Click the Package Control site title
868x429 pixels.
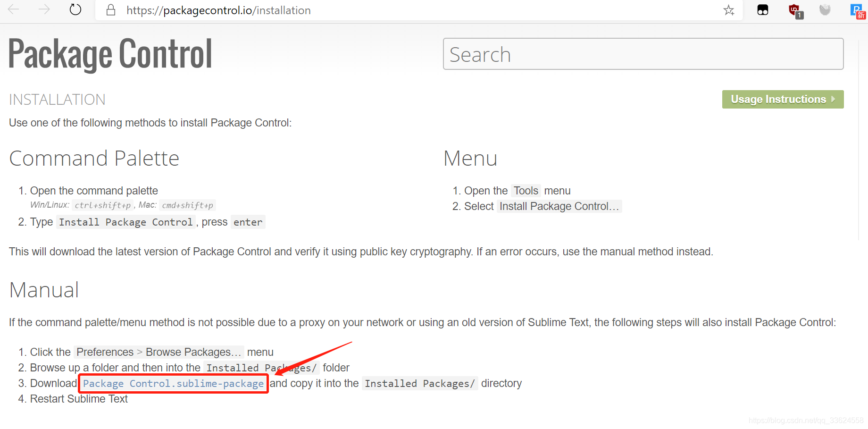110,54
